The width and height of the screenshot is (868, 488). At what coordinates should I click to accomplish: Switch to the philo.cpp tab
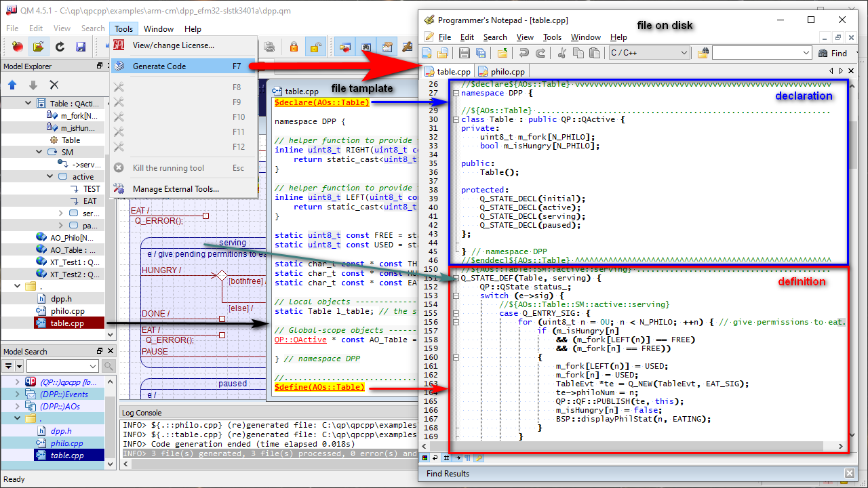501,71
